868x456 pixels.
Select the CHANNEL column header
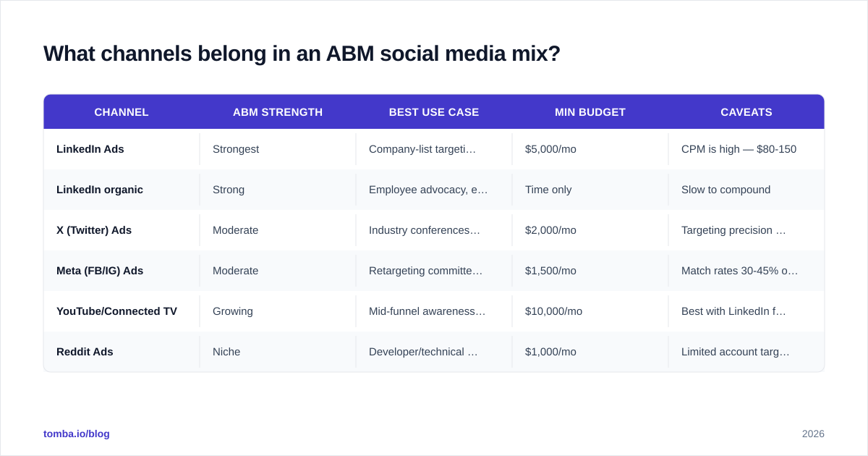tap(122, 112)
